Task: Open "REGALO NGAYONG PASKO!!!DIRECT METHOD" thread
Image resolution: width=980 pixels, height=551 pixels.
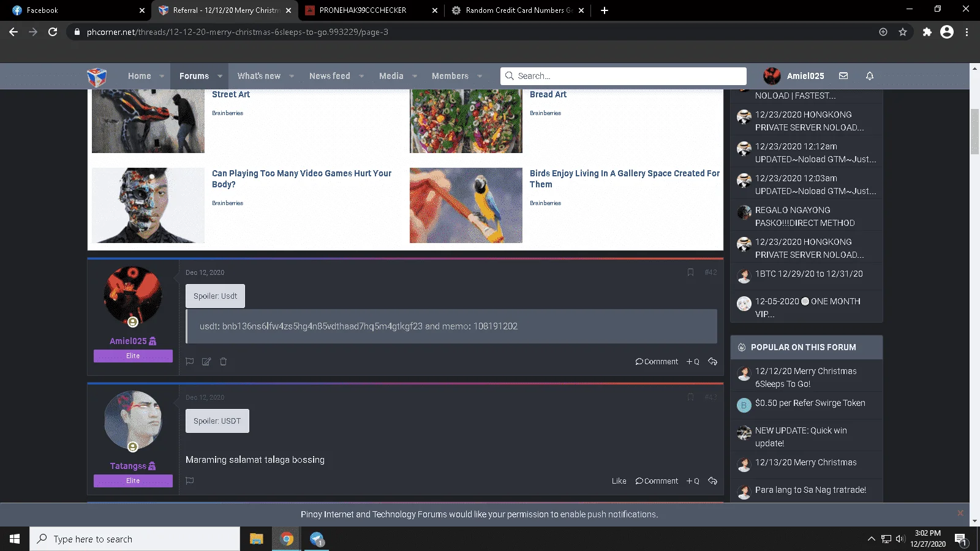Action: (805, 217)
